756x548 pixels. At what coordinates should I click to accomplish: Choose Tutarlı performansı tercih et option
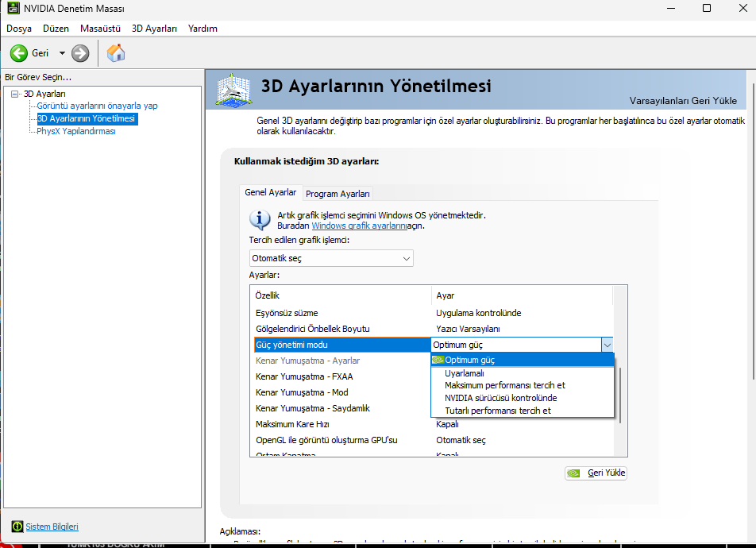click(523, 411)
